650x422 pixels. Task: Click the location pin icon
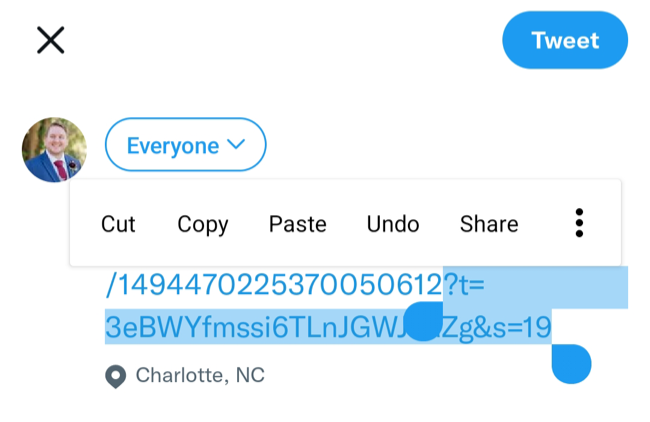[x=116, y=376]
